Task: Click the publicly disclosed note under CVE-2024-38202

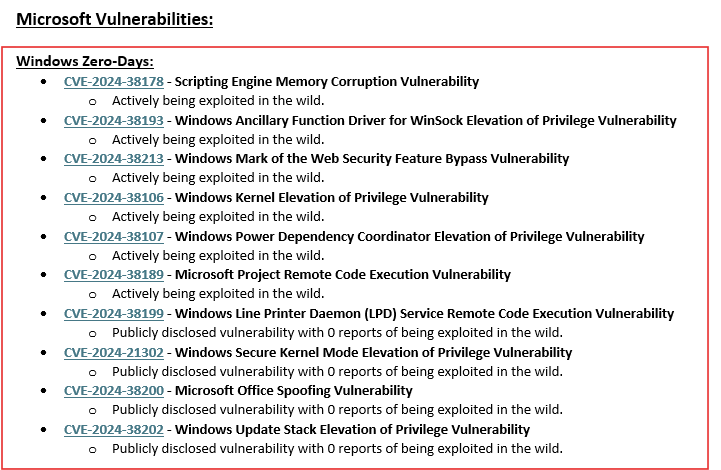Action: (337, 449)
